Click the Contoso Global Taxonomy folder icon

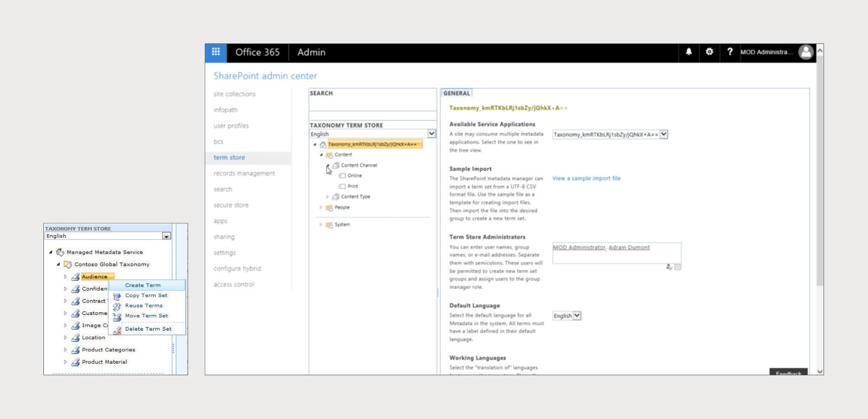(x=68, y=265)
